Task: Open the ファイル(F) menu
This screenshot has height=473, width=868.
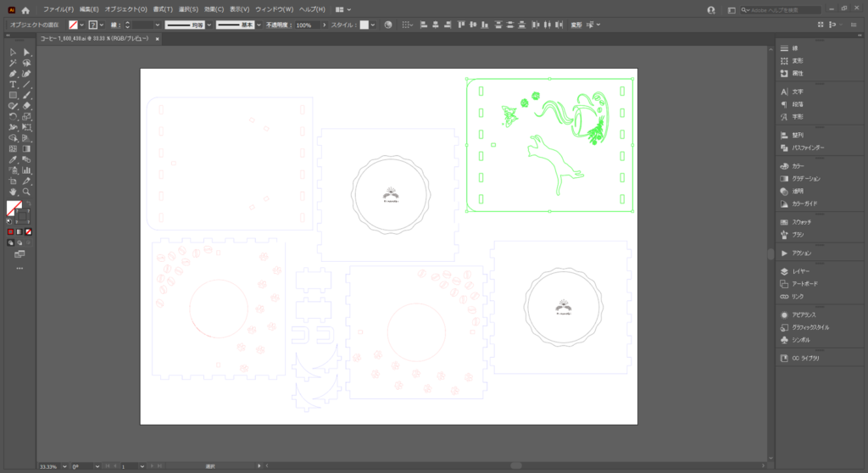Action: click(x=58, y=8)
